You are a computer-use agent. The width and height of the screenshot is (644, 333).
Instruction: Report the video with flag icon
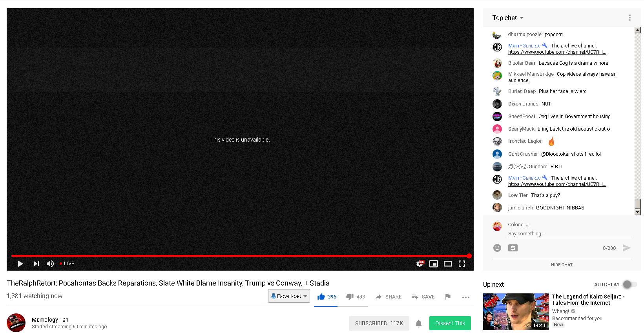click(448, 297)
